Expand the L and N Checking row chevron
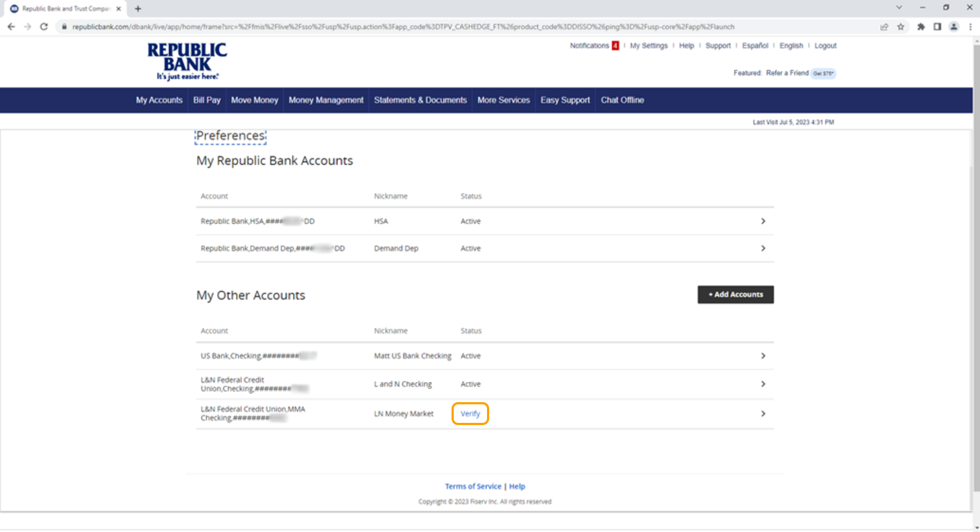The height and width of the screenshot is (532, 980). (x=763, y=384)
